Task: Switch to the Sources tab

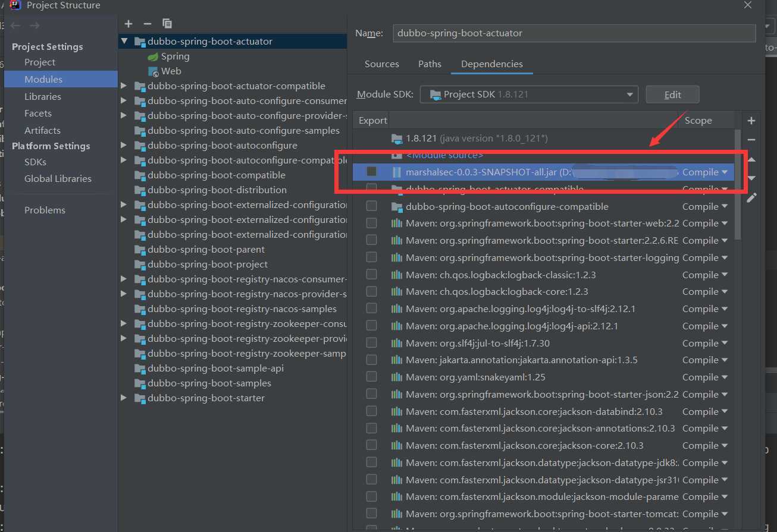Action: (382, 64)
